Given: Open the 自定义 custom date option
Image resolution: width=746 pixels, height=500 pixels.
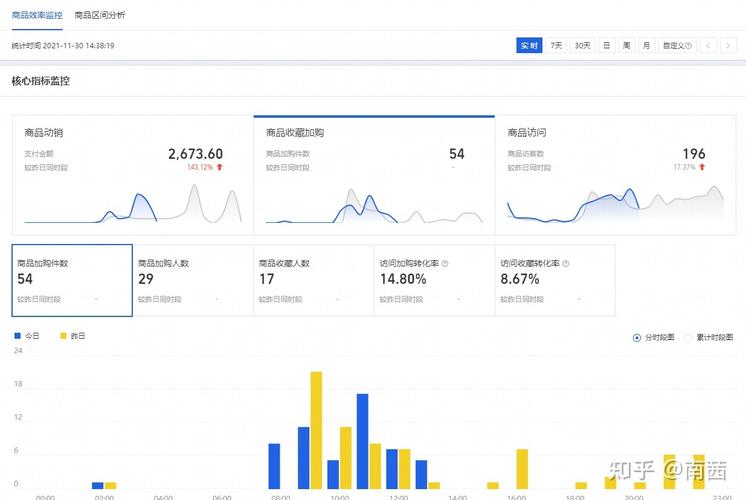Looking at the screenshot, I should [x=677, y=46].
